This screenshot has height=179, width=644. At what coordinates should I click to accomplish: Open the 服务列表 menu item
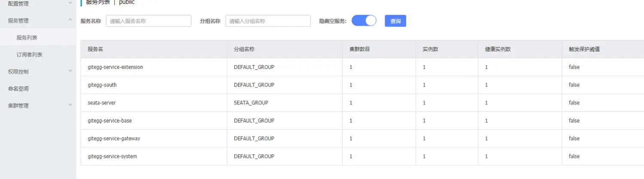pos(27,38)
